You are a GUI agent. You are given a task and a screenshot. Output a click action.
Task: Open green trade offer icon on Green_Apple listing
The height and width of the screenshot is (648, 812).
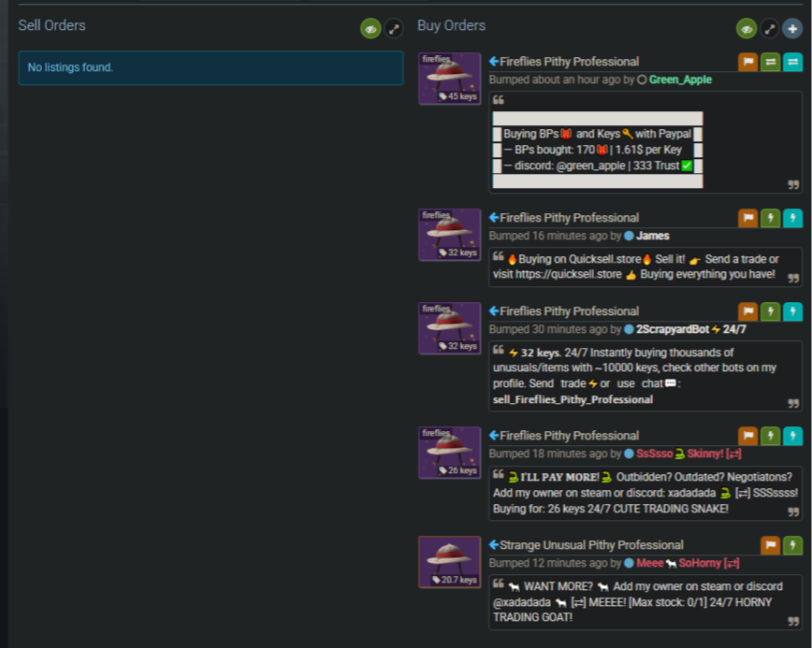pos(771,62)
